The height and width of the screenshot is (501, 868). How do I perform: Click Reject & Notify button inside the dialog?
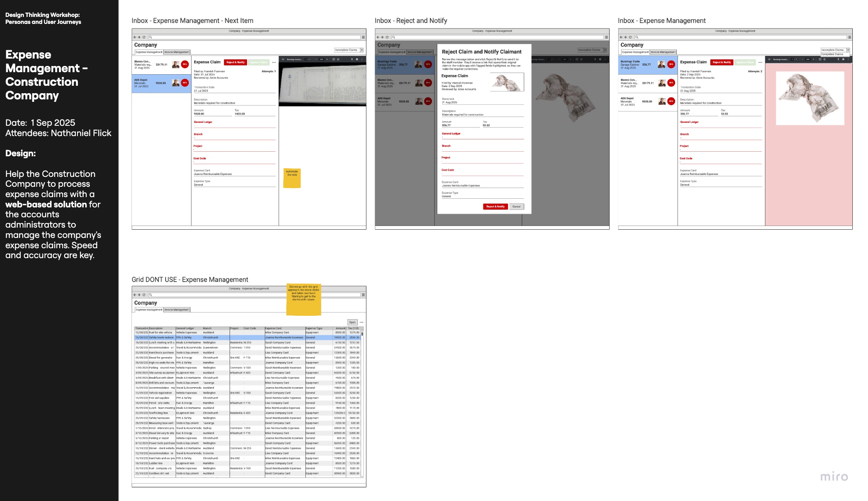pyautogui.click(x=495, y=207)
